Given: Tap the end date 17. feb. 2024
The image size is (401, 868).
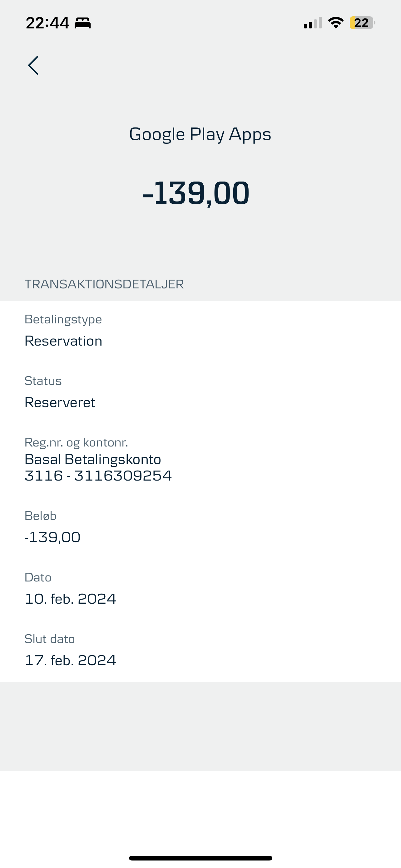Looking at the screenshot, I should [x=70, y=661].
